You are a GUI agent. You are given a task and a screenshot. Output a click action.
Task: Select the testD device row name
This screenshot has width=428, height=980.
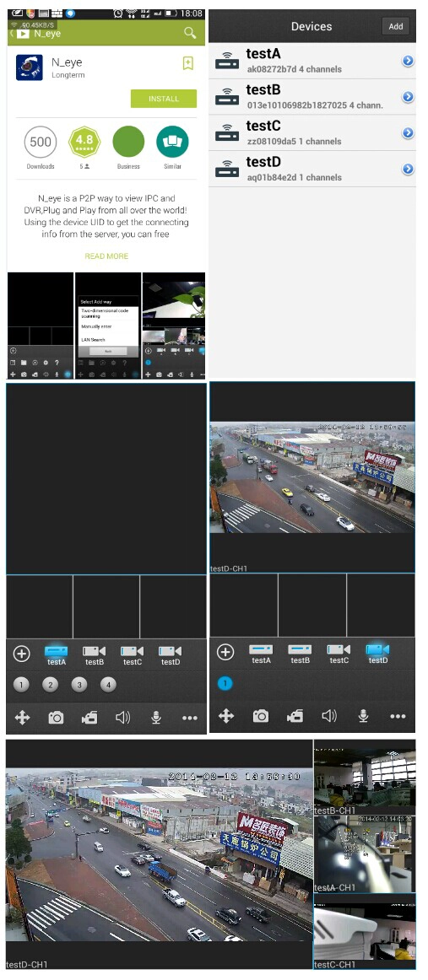pyautogui.click(x=263, y=162)
